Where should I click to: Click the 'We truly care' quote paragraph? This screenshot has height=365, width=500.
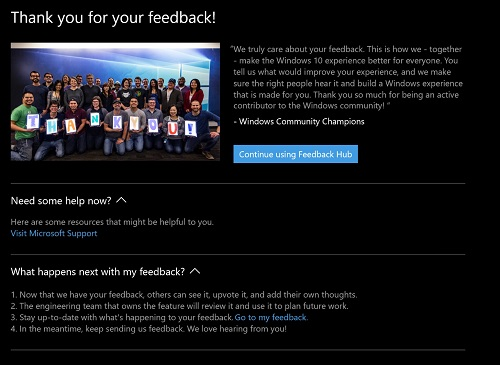348,77
